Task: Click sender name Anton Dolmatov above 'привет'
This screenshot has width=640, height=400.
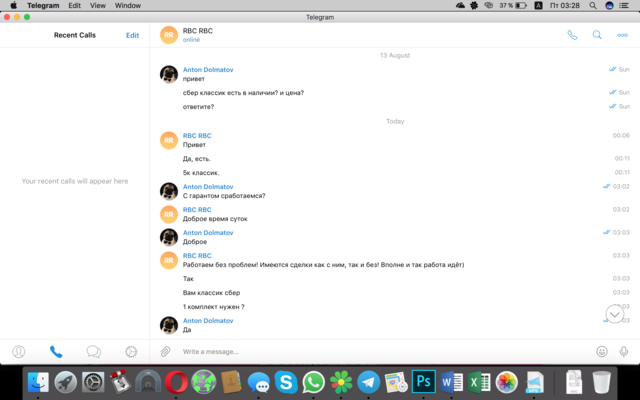Action: tap(208, 70)
